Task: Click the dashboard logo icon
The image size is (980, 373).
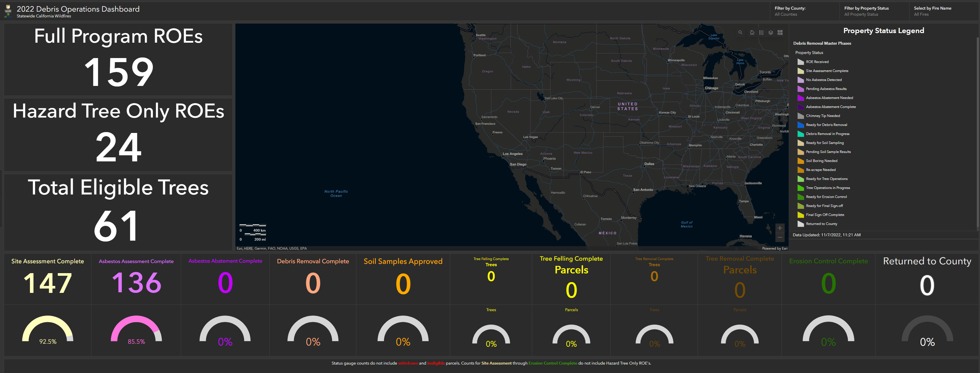Action: pos(8,11)
